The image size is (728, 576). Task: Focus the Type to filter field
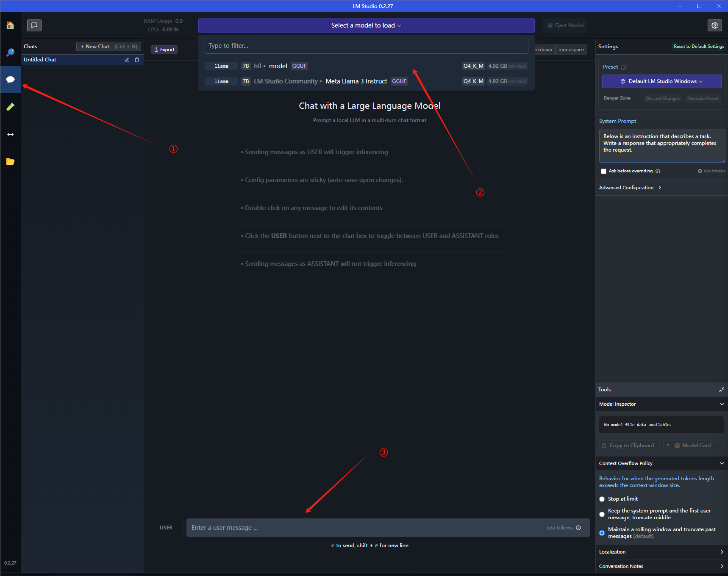pyautogui.click(x=366, y=46)
